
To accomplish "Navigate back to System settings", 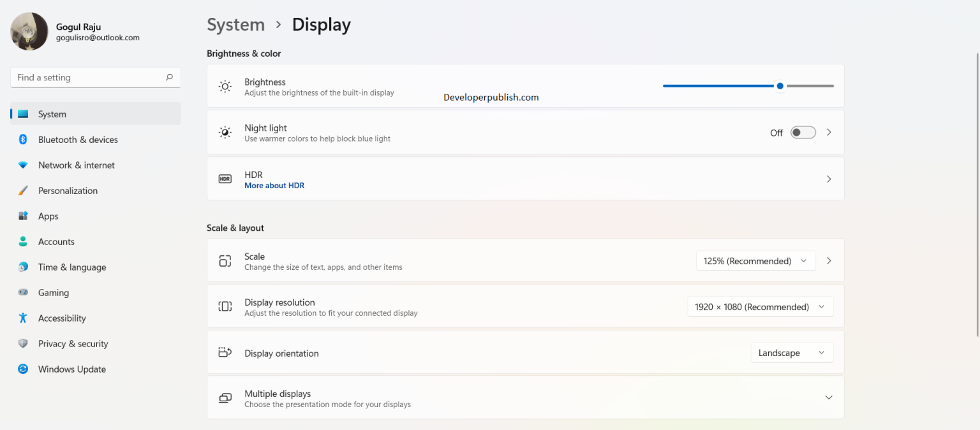I will (x=235, y=24).
